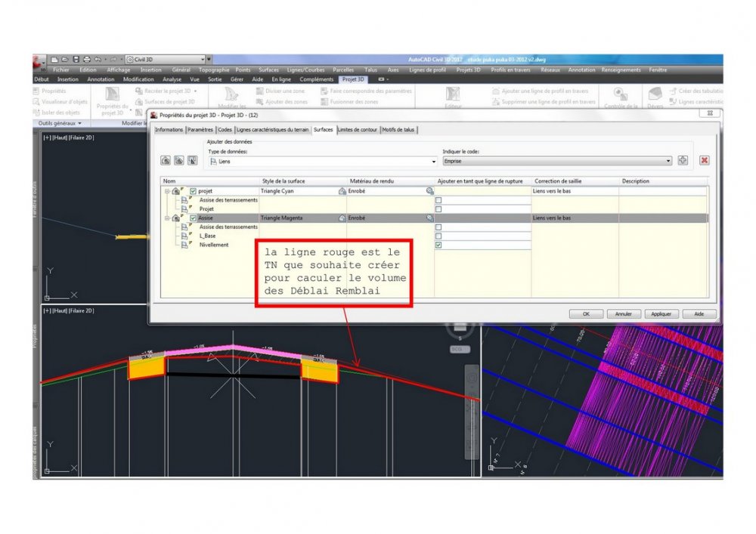
Task: Uncheck the Nivellement breakline checkbox
Action: tap(438, 245)
